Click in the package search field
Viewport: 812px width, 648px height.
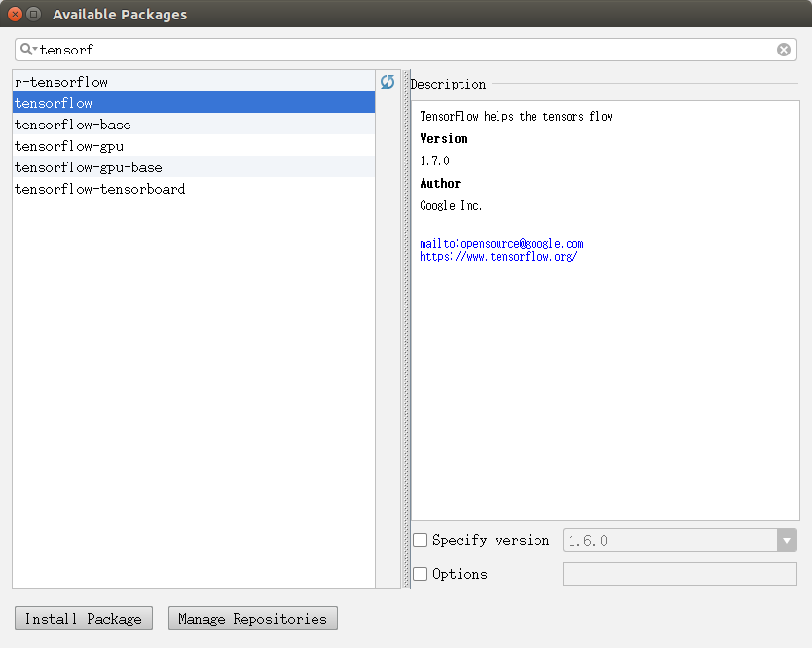click(x=407, y=50)
